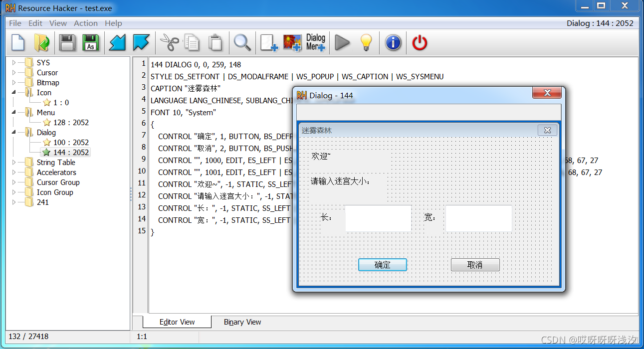Switch to Binary View tab
The width and height of the screenshot is (644, 349).
coord(242,322)
